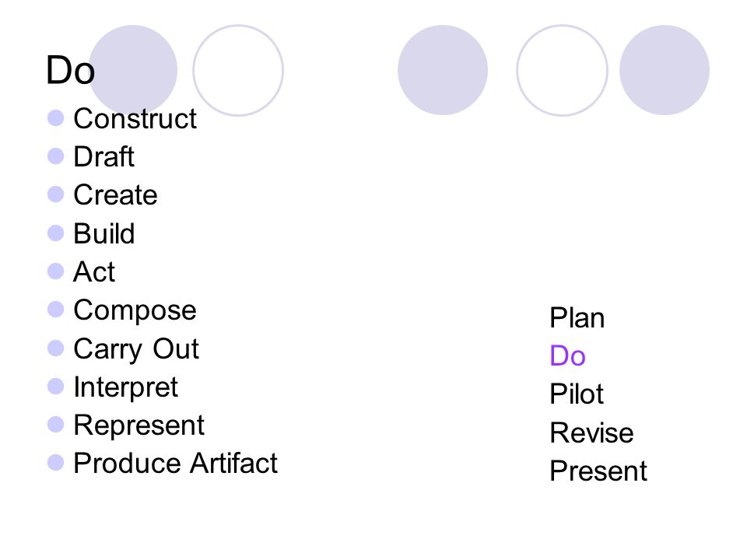Image resolution: width=747 pixels, height=560 pixels.
Task: Click the bullet beside Act
Action: click(x=56, y=271)
